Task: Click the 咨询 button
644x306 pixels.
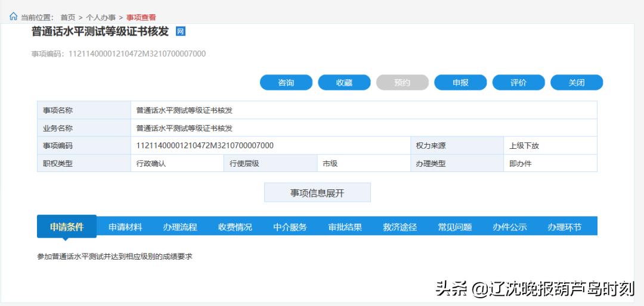Action: click(286, 82)
